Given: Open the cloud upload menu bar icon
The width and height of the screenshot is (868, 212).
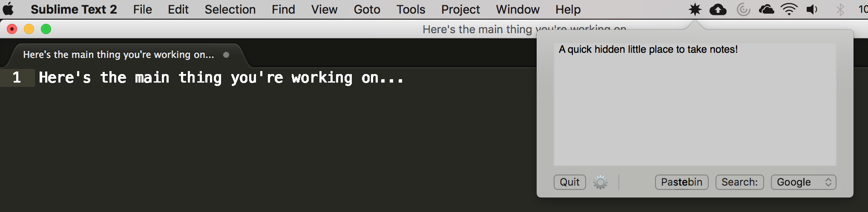Looking at the screenshot, I should click(718, 9).
